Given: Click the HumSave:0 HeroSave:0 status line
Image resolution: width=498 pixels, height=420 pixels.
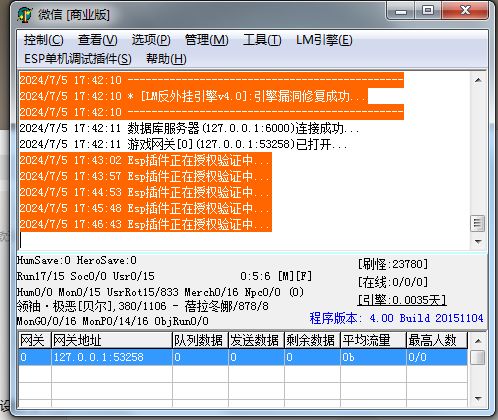Looking at the screenshot, I should coord(77,260).
